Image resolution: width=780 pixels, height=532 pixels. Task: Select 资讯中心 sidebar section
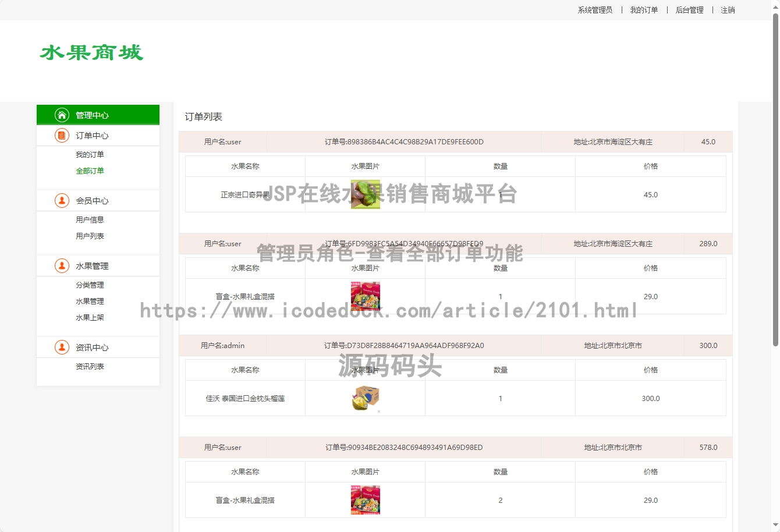click(98, 347)
